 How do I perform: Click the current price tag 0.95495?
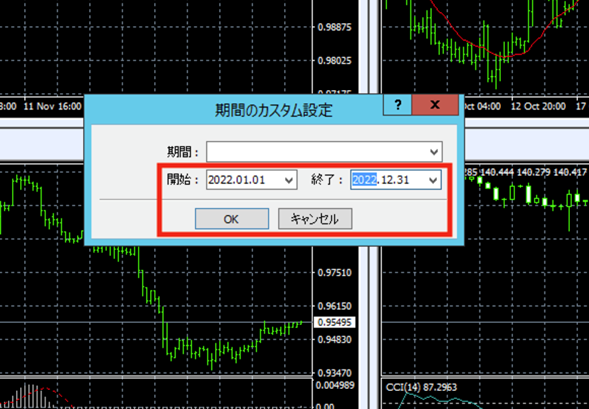coord(334,323)
